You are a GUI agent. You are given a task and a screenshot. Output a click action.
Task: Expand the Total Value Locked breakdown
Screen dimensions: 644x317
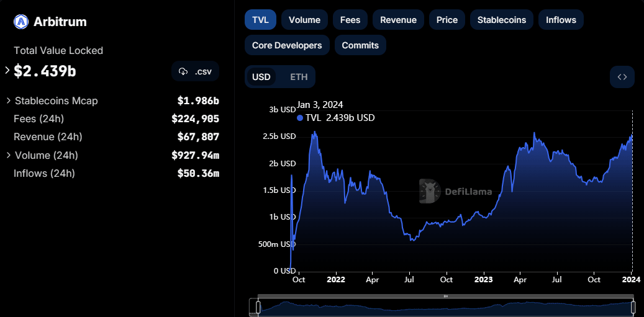tap(7, 71)
